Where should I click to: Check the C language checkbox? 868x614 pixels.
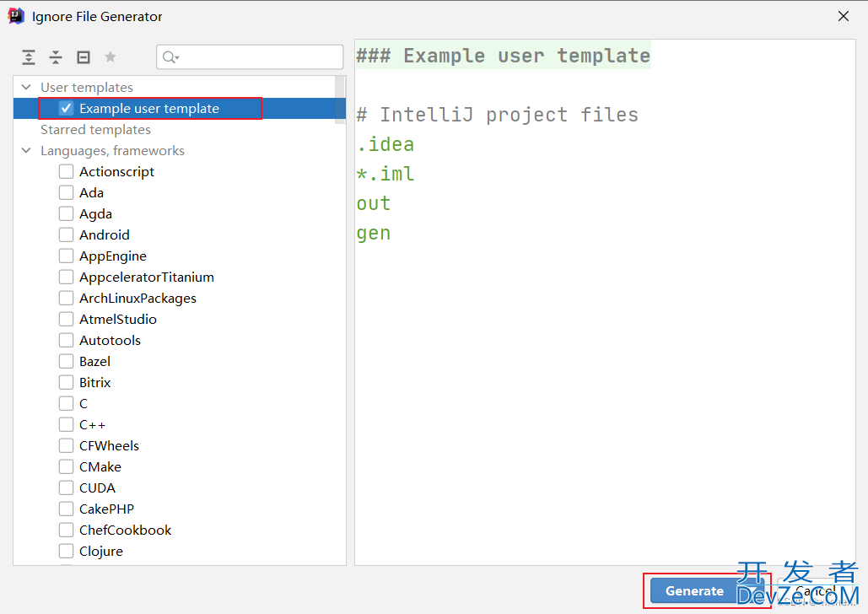pyautogui.click(x=66, y=403)
